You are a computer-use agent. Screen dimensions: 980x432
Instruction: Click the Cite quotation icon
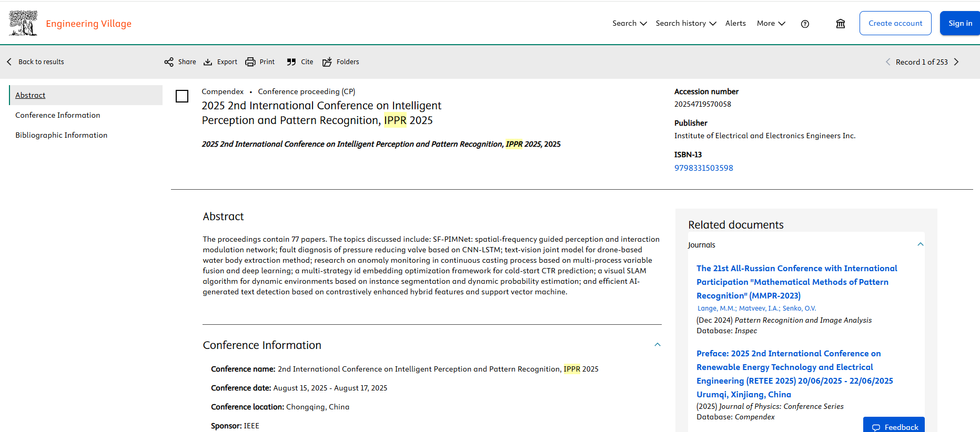(291, 62)
